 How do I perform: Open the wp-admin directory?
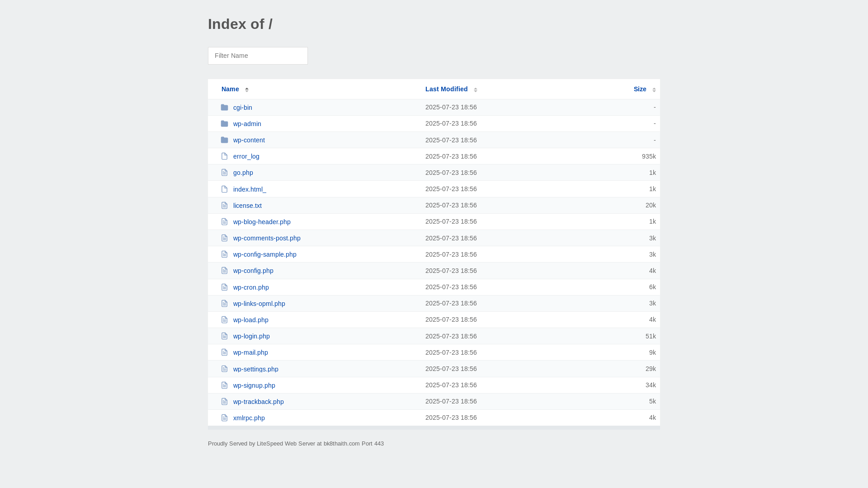(247, 124)
